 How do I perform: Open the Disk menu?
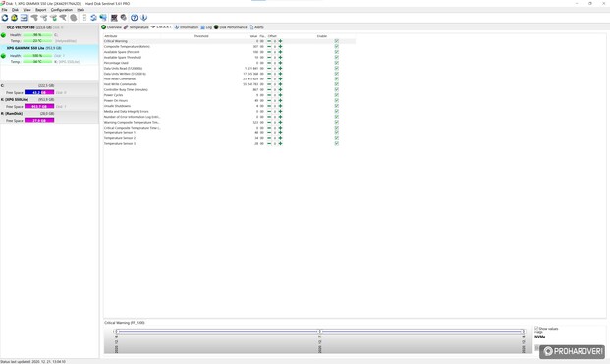[x=15, y=10]
